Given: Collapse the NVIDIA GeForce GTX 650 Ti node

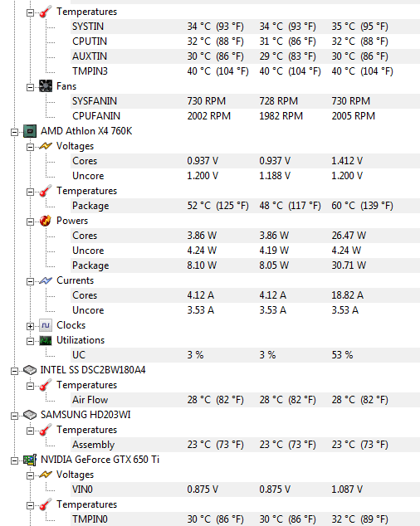Looking at the screenshot, I should click(x=14, y=460).
